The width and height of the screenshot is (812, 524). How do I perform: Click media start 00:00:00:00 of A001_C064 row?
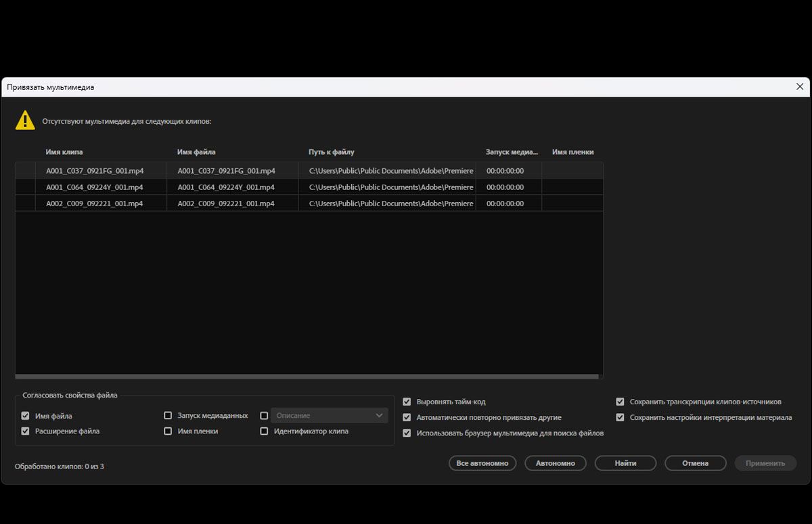click(x=505, y=187)
